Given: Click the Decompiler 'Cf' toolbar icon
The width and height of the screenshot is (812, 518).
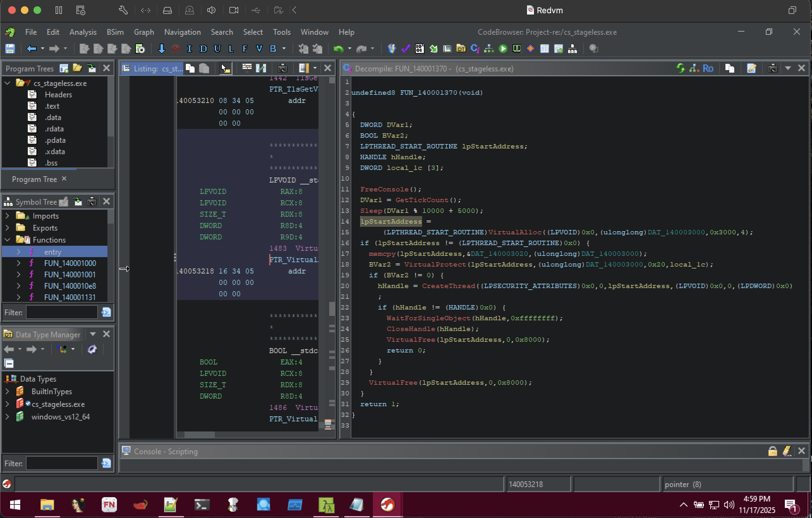Looking at the screenshot, I should click(x=475, y=49).
